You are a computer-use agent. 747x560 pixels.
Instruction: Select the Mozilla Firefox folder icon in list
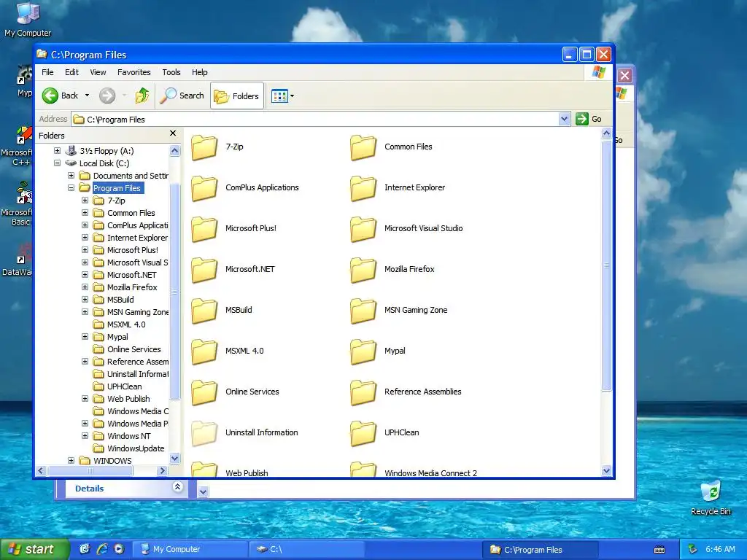coord(363,270)
